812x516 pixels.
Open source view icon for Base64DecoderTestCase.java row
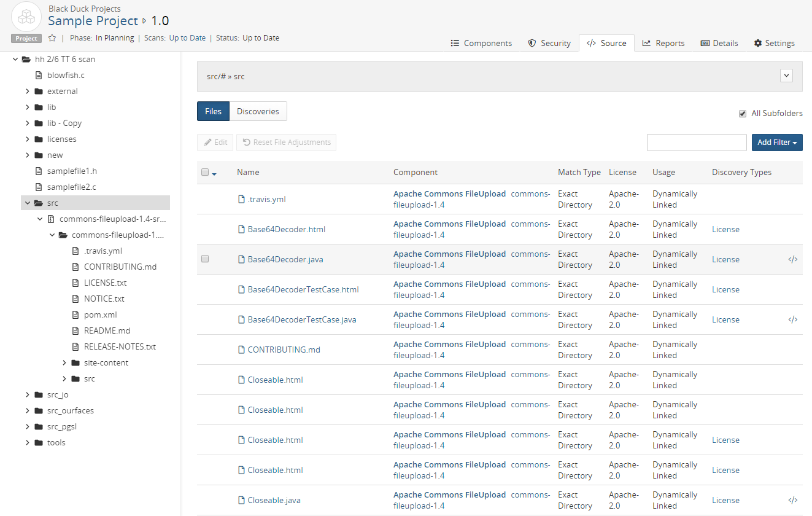(x=792, y=319)
